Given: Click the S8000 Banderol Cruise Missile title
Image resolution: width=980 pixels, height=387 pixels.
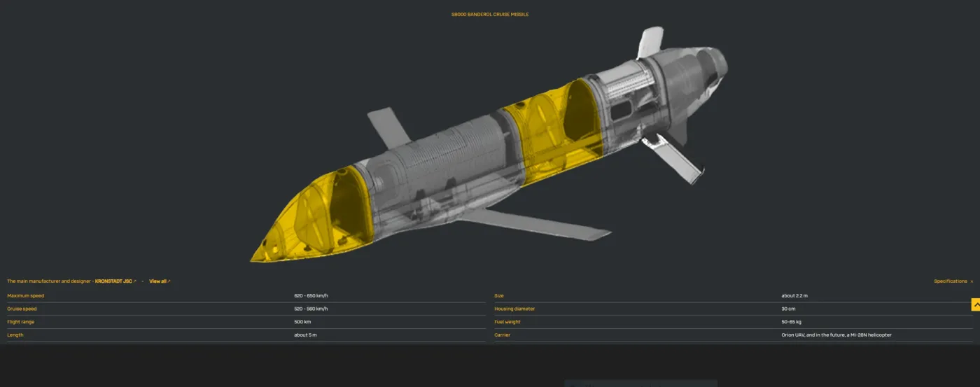Looking at the screenshot, I should click(490, 14).
